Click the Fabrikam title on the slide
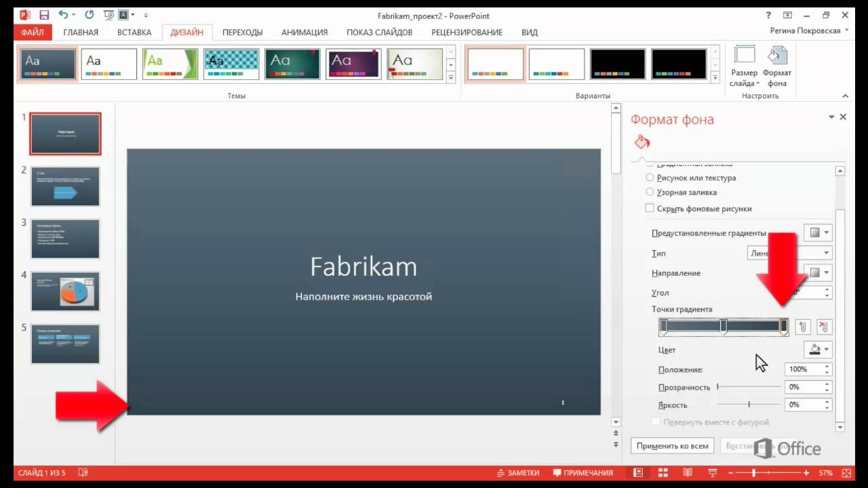Screen dimensions: 868x488 click(x=363, y=266)
